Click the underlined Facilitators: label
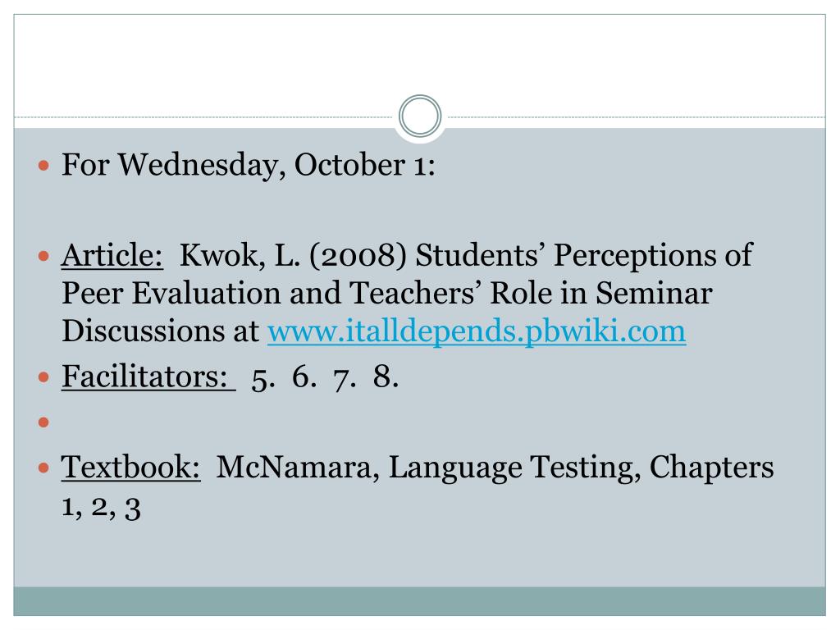 pyautogui.click(x=148, y=376)
